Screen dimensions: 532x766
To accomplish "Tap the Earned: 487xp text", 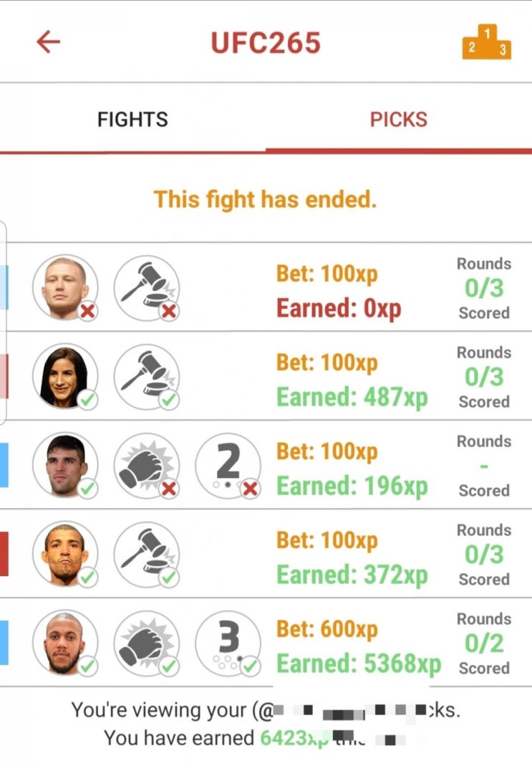I will pos(352,397).
